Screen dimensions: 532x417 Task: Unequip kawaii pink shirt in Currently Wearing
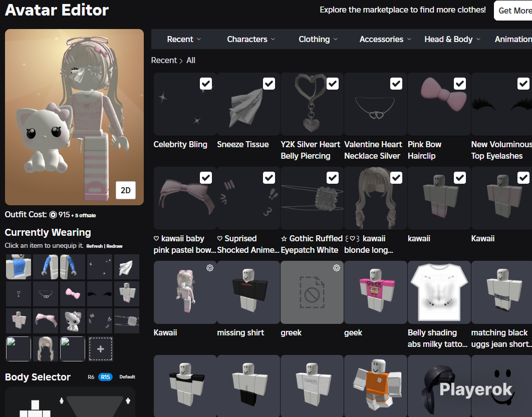(x=19, y=321)
